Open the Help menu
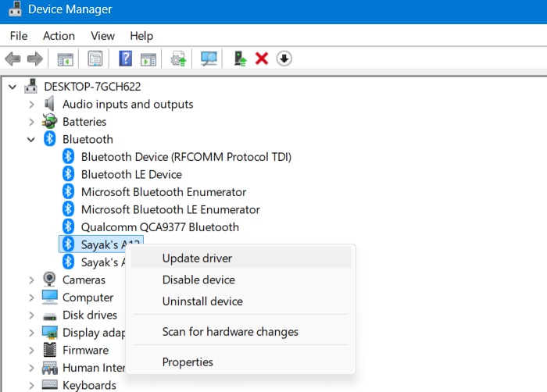The width and height of the screenshot is (547, 392). (x=141, y=36)
